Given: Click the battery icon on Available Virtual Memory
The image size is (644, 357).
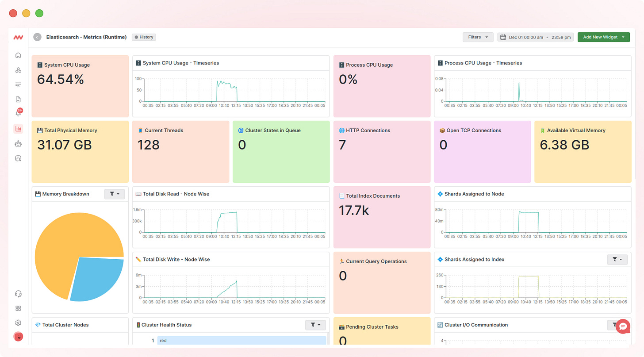Looking at the screenshot, I should pos(543,131).
